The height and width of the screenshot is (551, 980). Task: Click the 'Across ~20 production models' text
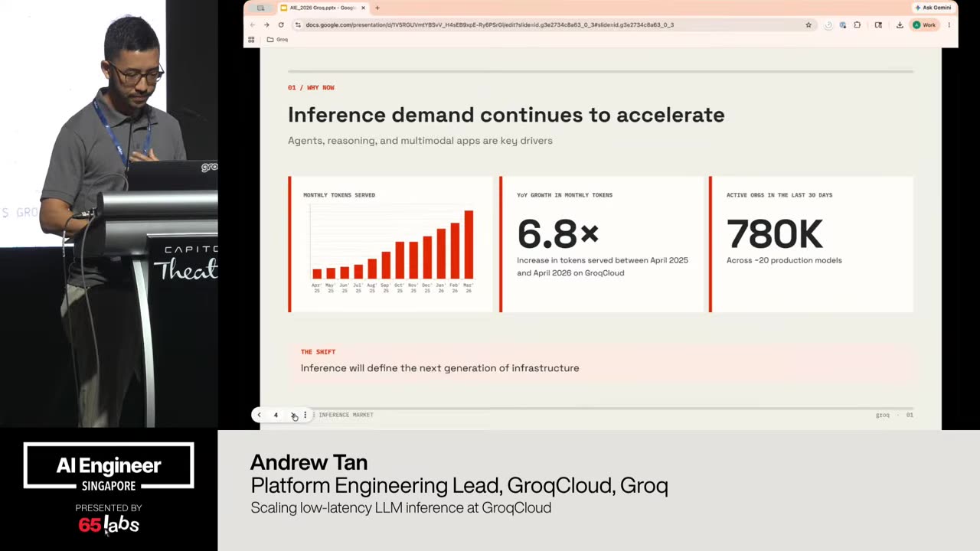pyautogui.click(x=784, y=260)
